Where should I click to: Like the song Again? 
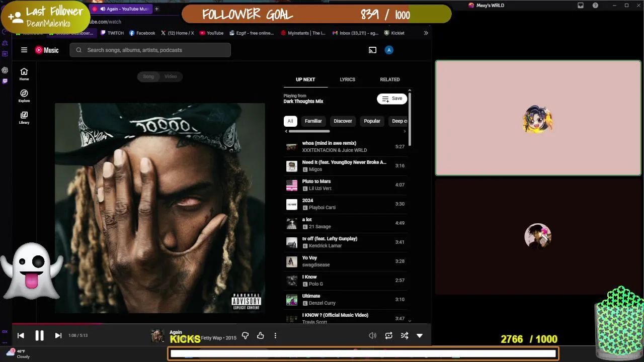coord(260,335)
